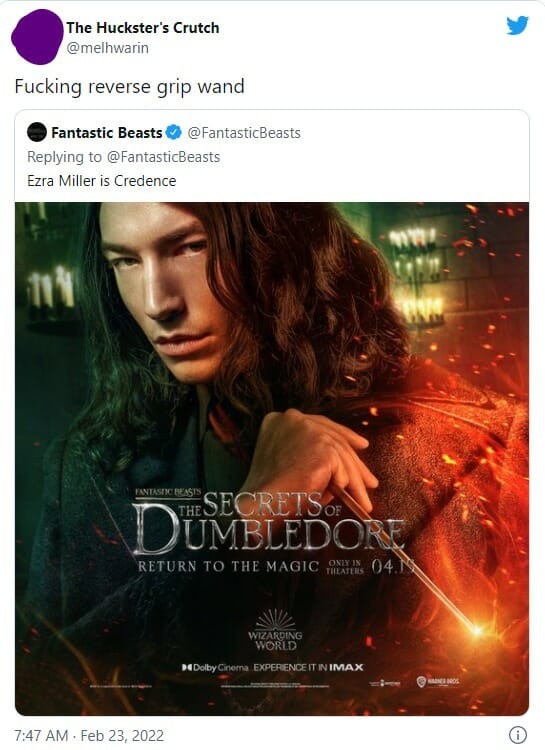
Task: Open the tweet info circle icon
Action: point(518,735)
